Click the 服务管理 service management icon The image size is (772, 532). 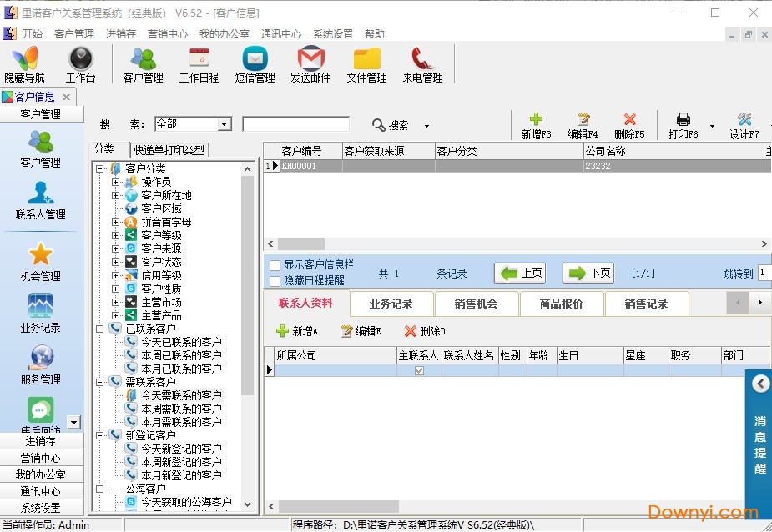pyautogui.click(x=40, y=364)
